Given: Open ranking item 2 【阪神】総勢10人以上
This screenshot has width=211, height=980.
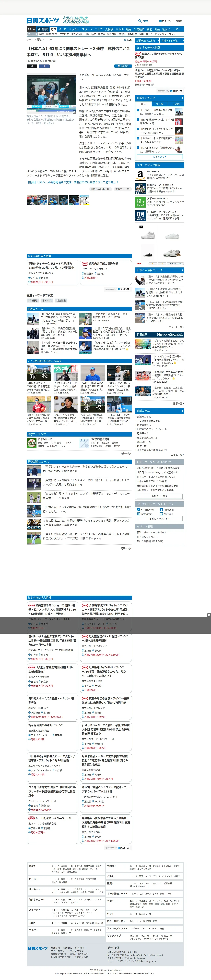Looking at the screenshot, I should click(157, 121).
